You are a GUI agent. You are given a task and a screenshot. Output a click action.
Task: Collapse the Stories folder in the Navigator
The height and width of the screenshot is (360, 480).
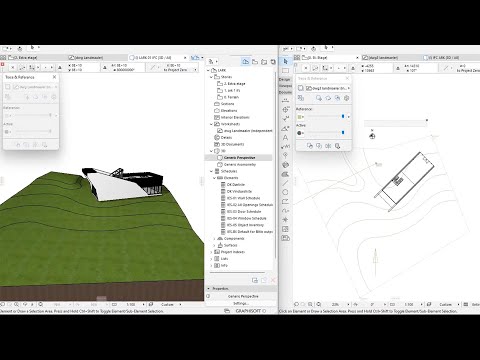[x=211, y=77]
